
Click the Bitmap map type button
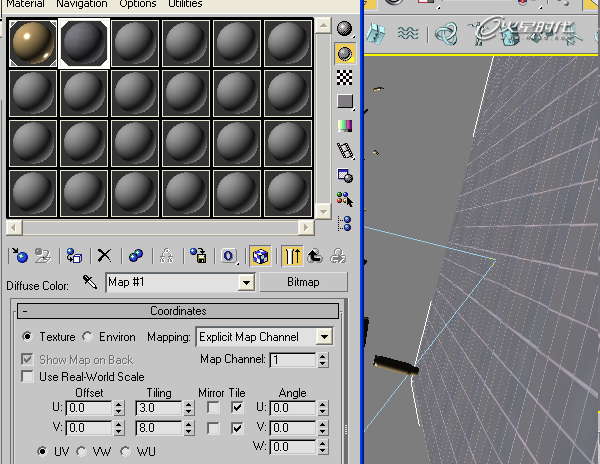pyautogui.click(x=303, y=282)
